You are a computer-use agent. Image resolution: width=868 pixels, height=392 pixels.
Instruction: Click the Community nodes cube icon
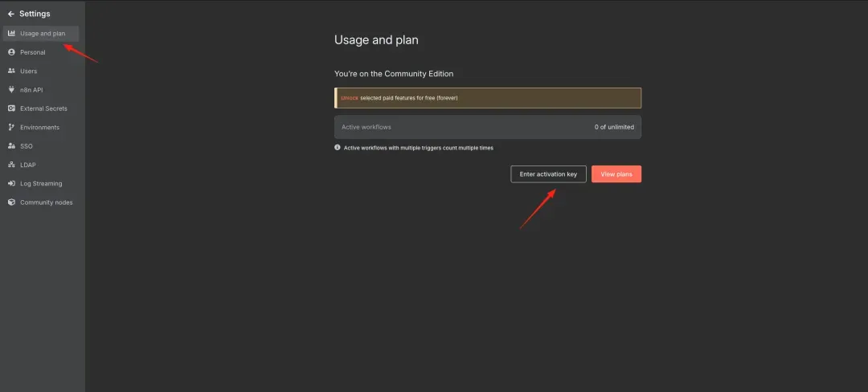click(x=11, y=202)
